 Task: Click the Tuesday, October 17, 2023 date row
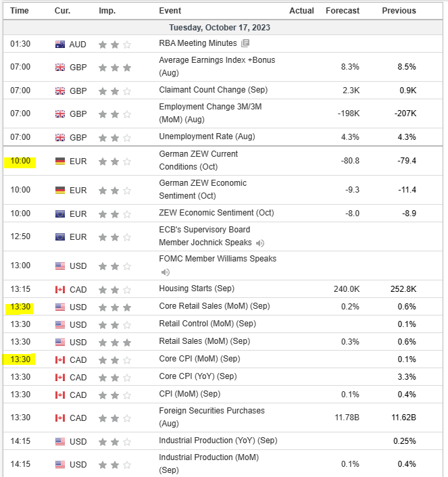(x=224, y=28)
